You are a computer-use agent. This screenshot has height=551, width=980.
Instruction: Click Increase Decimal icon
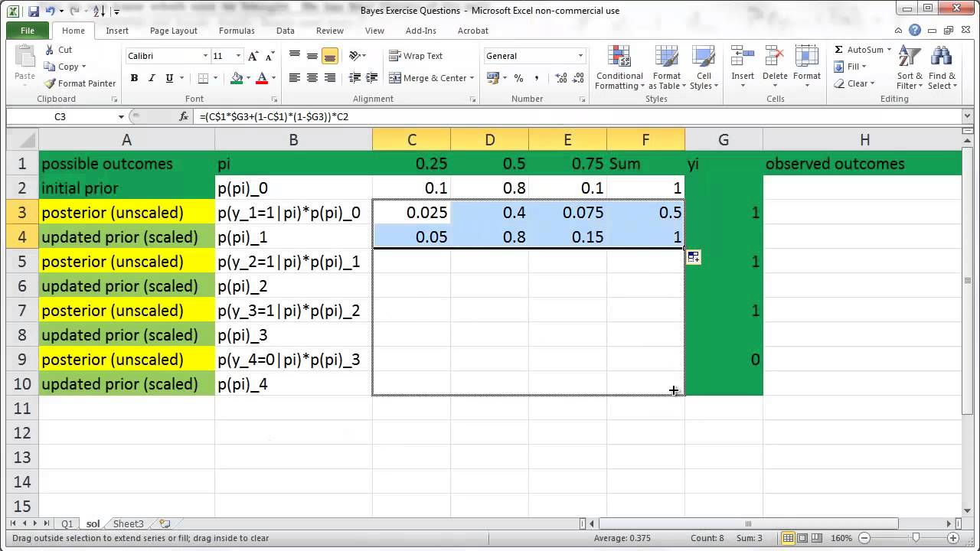click(x=561, y=77)
